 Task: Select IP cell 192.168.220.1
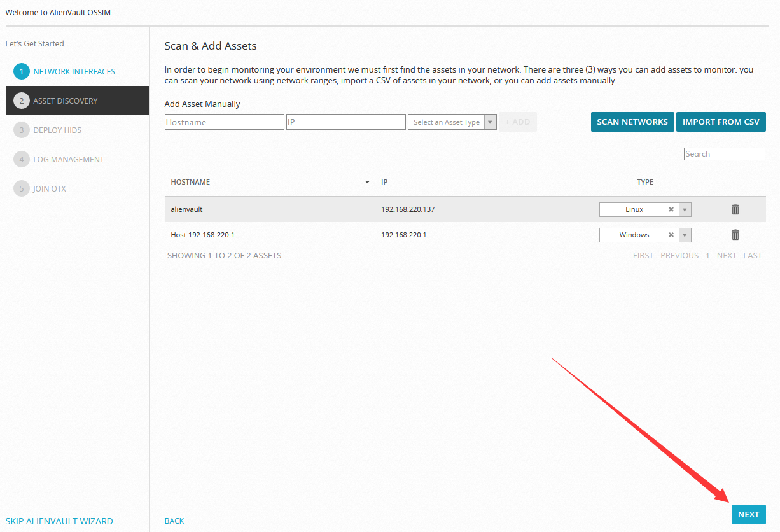[403, 235]
